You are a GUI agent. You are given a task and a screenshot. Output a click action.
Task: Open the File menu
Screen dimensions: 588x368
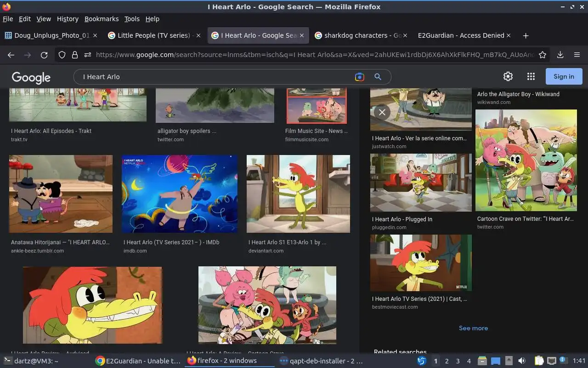[8, 19]
